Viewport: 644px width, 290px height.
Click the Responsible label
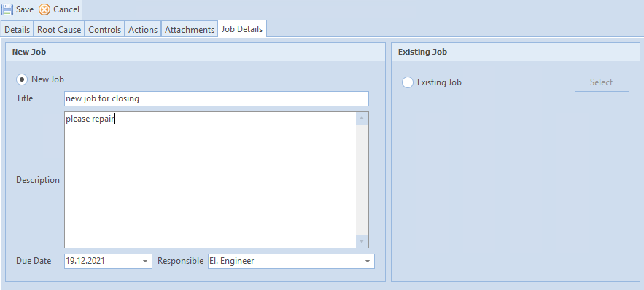pyautogui.click(x=180, y=261)
